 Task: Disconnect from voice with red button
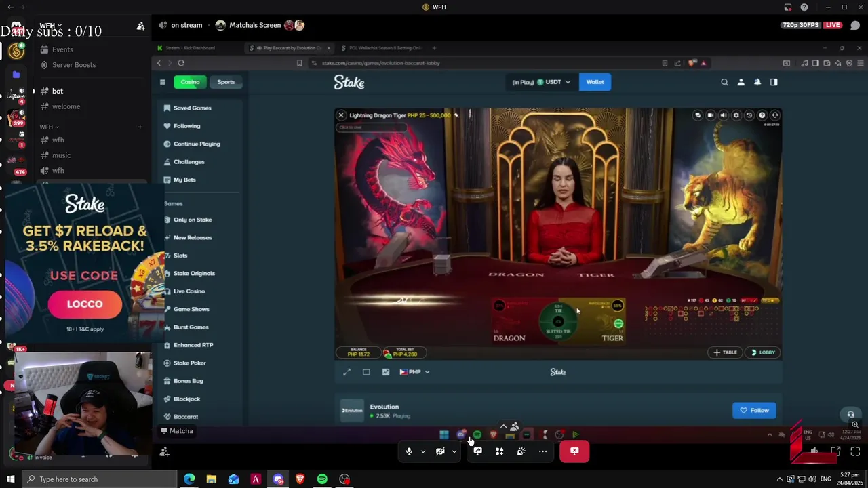pyautogui.click(x=574, y=451)
